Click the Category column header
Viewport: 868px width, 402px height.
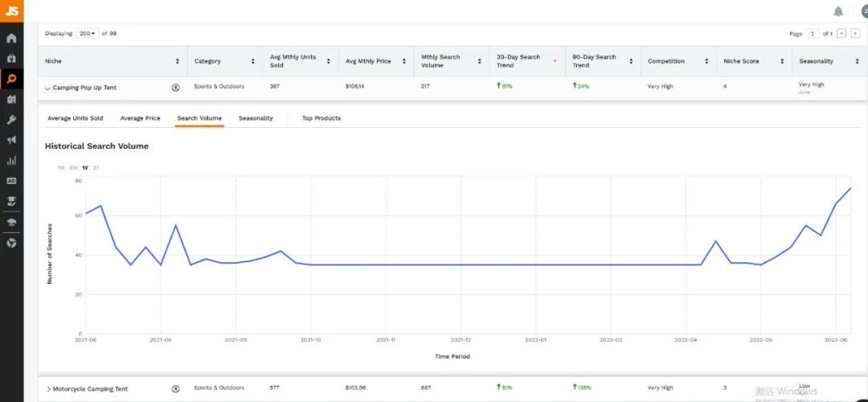pyautogui.click(x=207, y=61)
